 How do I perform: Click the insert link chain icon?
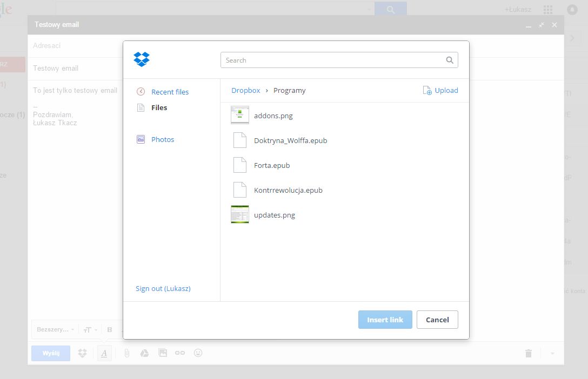click(x=180, y=353)
